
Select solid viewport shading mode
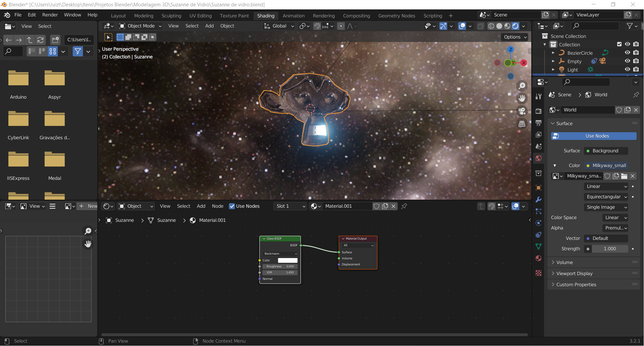[499, 26]
